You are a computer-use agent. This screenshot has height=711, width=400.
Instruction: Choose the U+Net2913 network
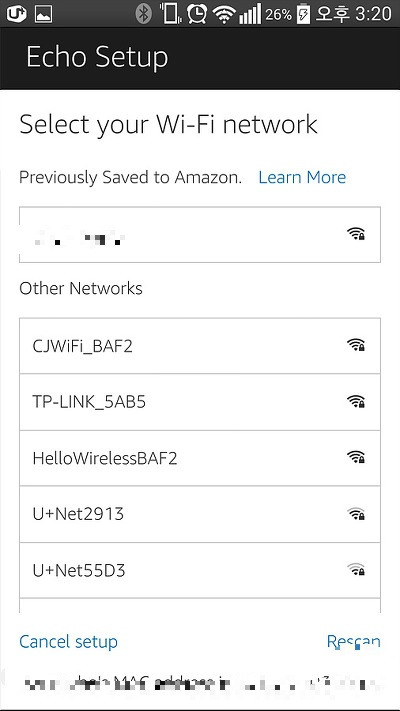pyautogui.click(x=200, y=514)
